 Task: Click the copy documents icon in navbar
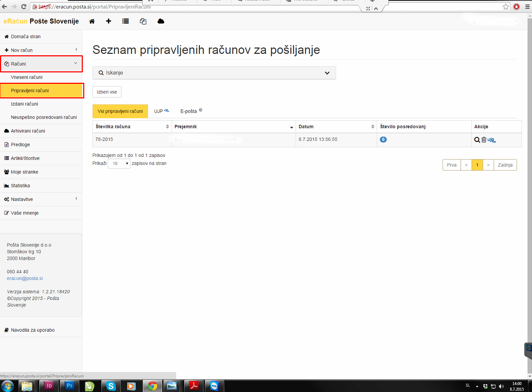pyautogui.click(x=143, y=21)
